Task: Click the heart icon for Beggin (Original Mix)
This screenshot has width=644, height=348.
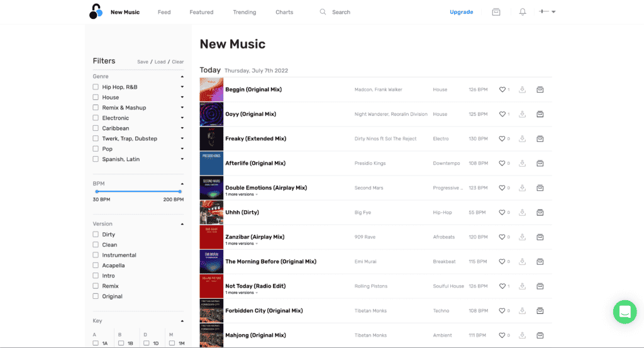Action: click(502, 89)
